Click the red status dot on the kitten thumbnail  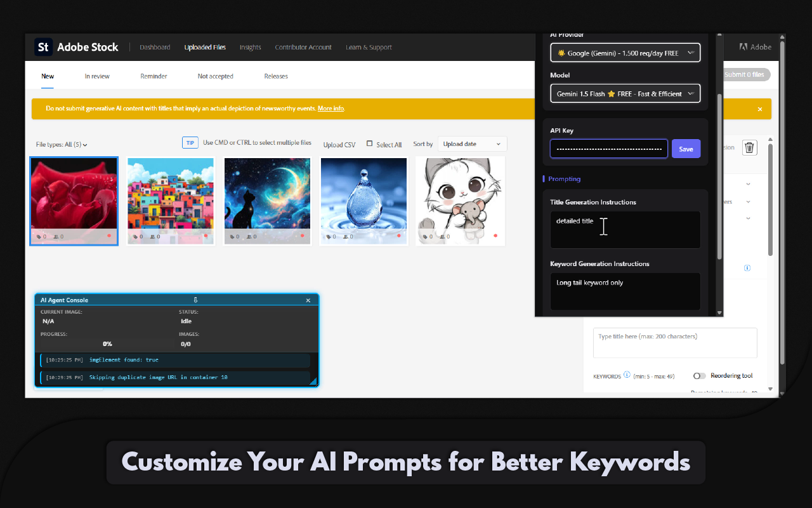pos(495,236)
